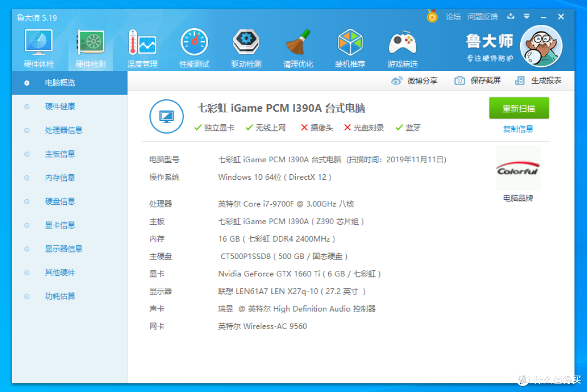Click the Colorful brand logo
Viewport: 587px width, 392px height.
pyautogui.click(x=518, y=168)
